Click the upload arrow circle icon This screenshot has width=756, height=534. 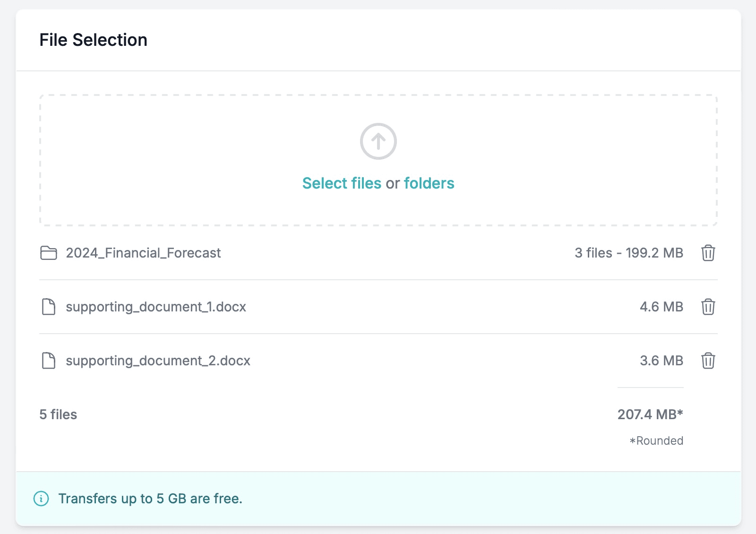pos(378,141)
